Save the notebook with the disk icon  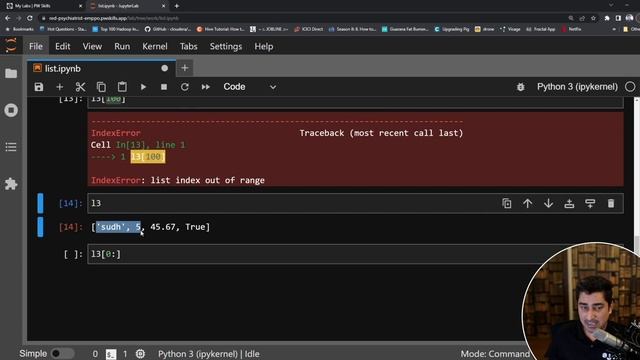[x=39, y=87]
